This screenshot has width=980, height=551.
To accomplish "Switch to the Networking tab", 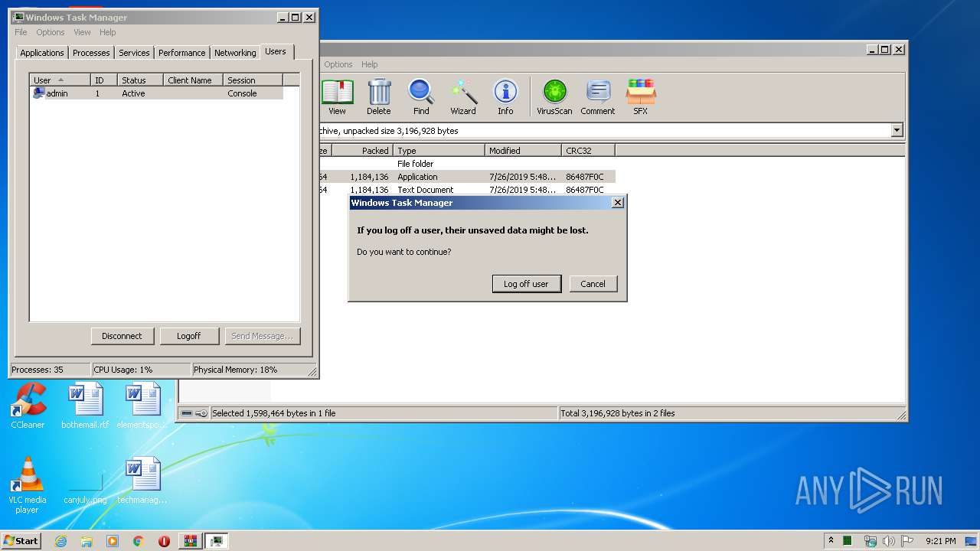I will click(235, 53).
